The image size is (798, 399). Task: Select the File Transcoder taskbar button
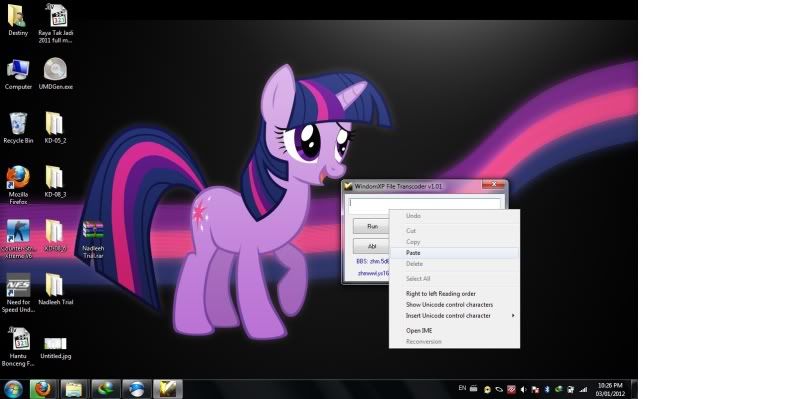point(167,389)
